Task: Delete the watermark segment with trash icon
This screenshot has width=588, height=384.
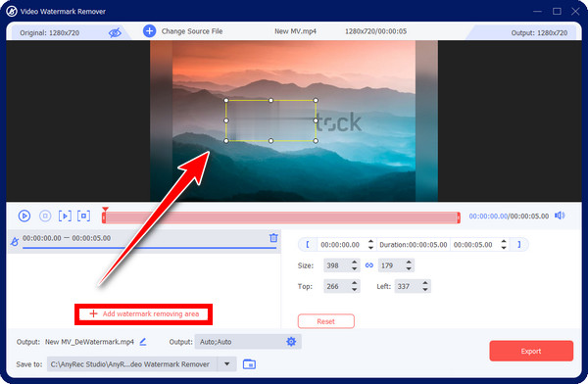Action: tap(273, 238)
